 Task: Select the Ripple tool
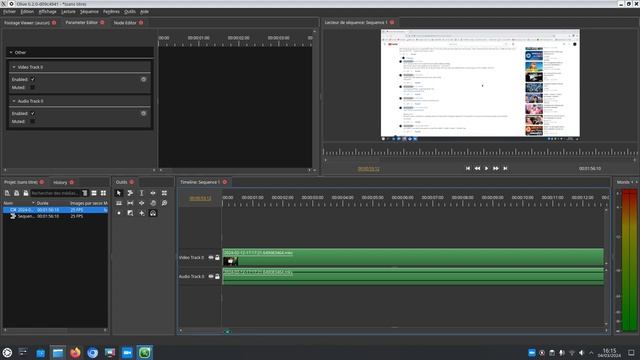pyautogui.click(x=153, y=193)
